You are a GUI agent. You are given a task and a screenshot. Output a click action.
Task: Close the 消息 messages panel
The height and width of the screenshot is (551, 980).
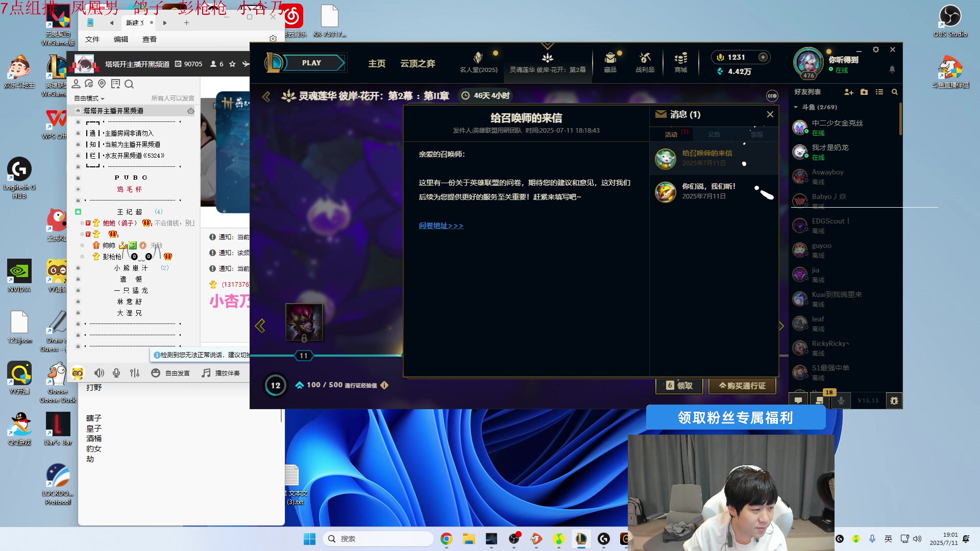click(770, 114)
